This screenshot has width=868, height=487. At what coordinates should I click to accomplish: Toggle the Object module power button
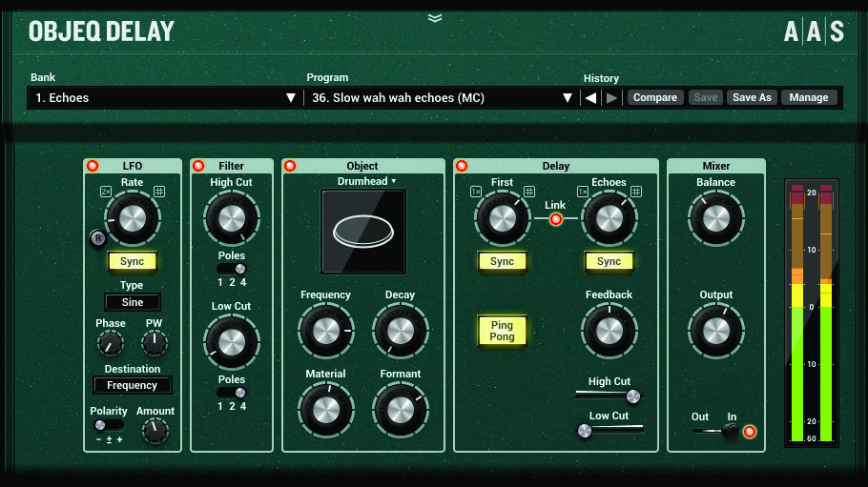[290, 166]
